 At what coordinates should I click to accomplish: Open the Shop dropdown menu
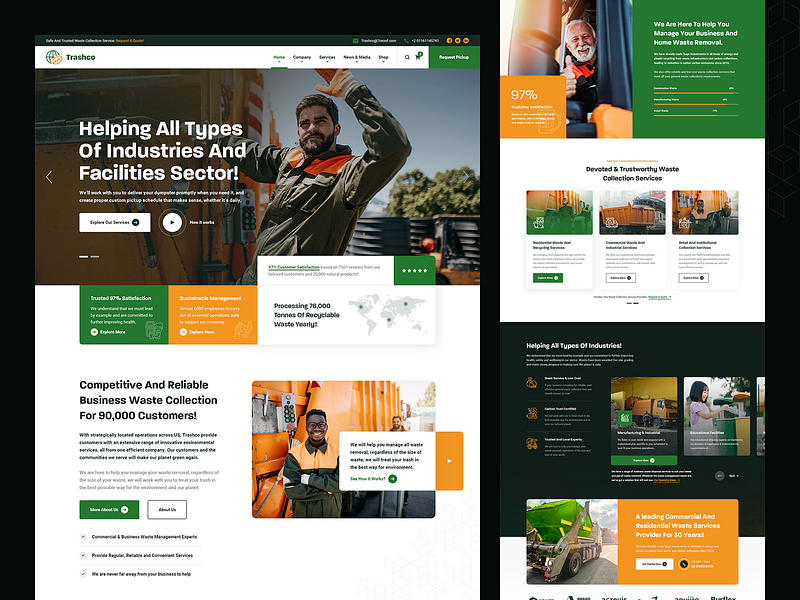(x=382, y=57)
